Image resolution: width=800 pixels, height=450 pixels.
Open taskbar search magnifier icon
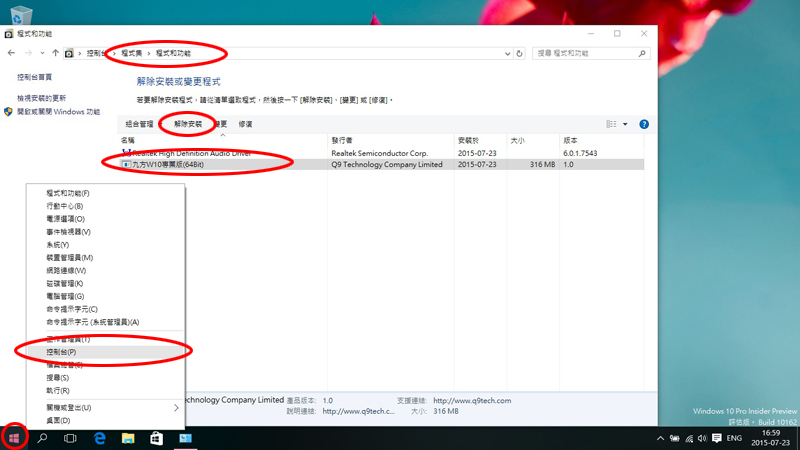(42, 438)
